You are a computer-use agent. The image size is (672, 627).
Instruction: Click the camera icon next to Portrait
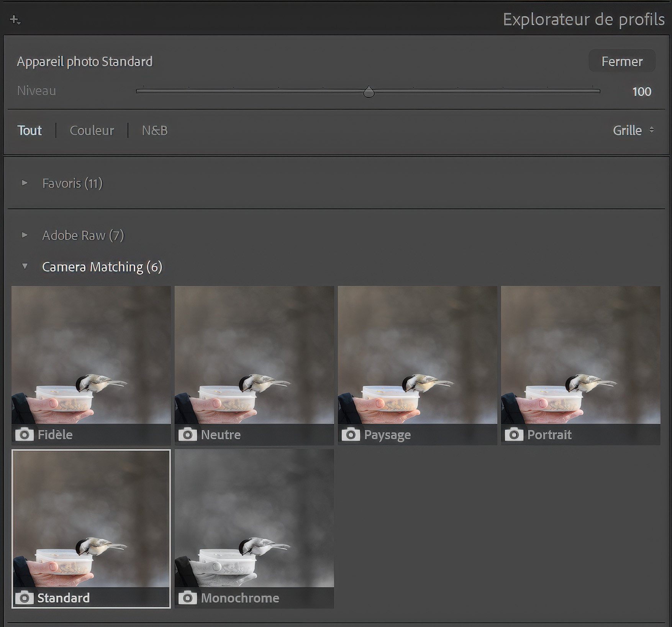(514, 435)
